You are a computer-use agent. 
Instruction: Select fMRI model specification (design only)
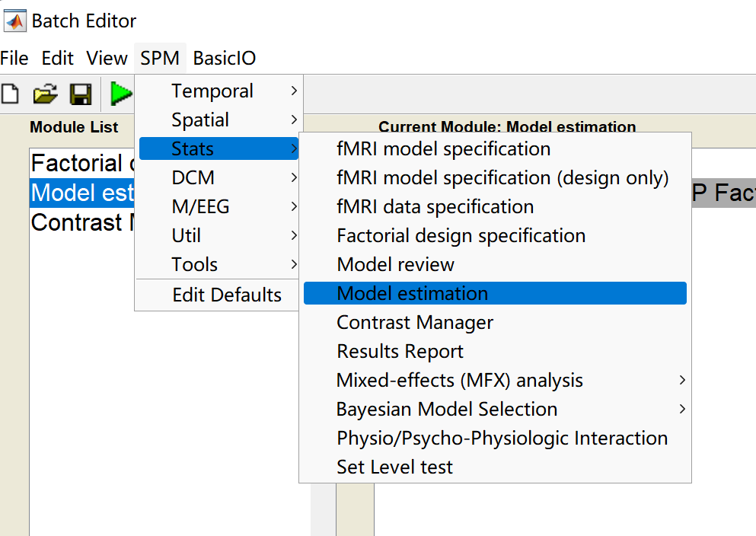[502, 177]
